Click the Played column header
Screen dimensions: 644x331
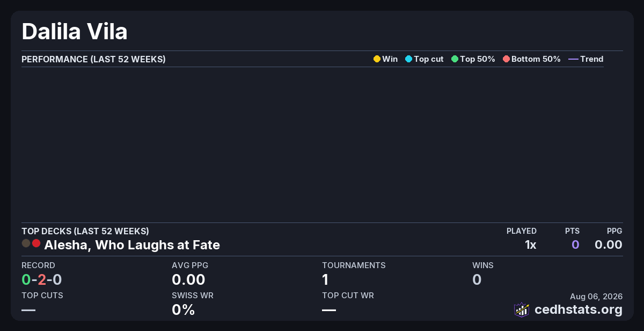522,231
